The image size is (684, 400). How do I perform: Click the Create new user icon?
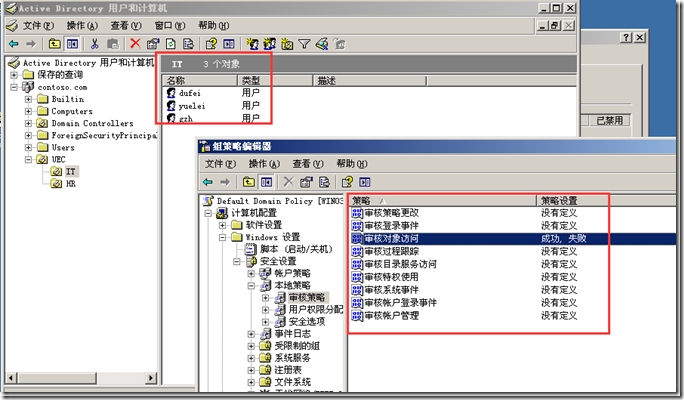coord(252,44)
